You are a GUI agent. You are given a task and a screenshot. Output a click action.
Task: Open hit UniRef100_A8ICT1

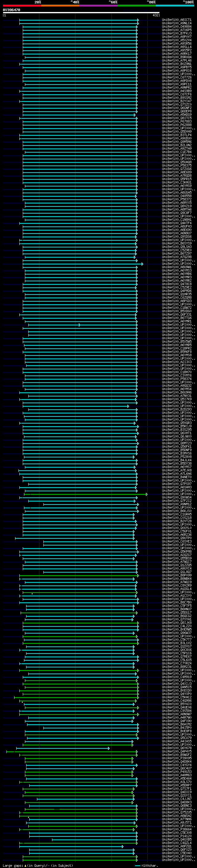[177, 20]
